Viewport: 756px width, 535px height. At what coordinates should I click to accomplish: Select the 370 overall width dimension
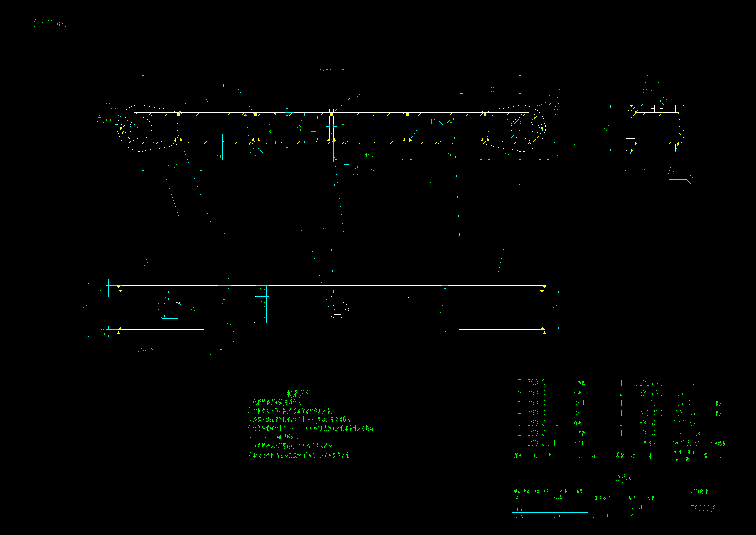click(85, 310)
